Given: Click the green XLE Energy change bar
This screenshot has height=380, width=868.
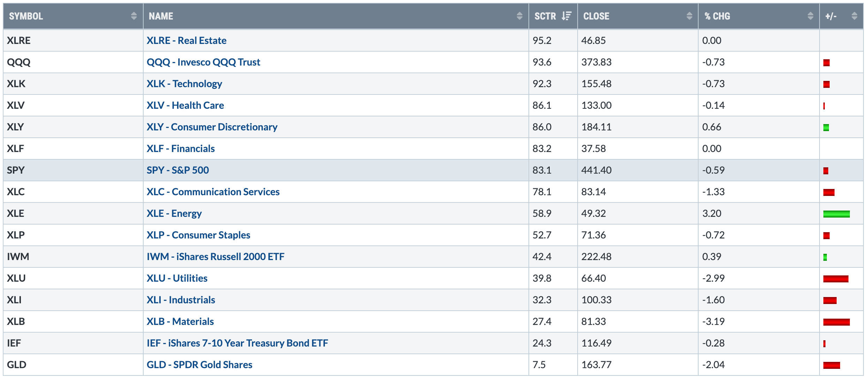Looking at the screenshot, I should tap(836, 214).
